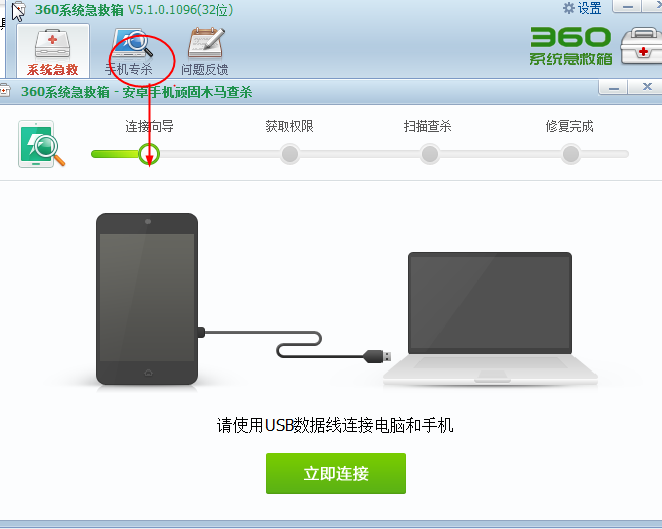Click the USB cable plug graphic
Image resolution: width=662 pixels, height=529 pixels.
point(377,356)
